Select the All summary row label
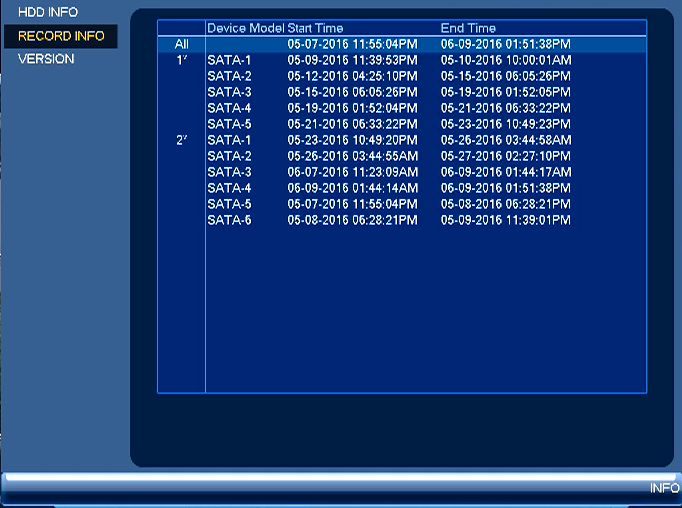 click(182, 44)
